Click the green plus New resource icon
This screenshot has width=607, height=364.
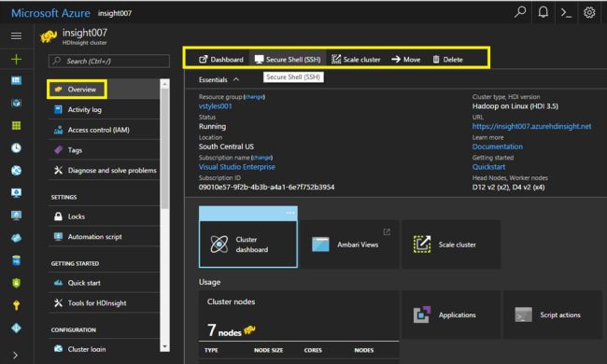[16, 59]
